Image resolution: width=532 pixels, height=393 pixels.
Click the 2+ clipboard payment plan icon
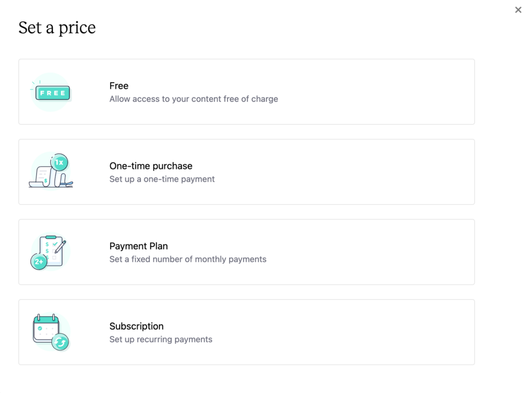pyautogui.click(x=50, y=252)
